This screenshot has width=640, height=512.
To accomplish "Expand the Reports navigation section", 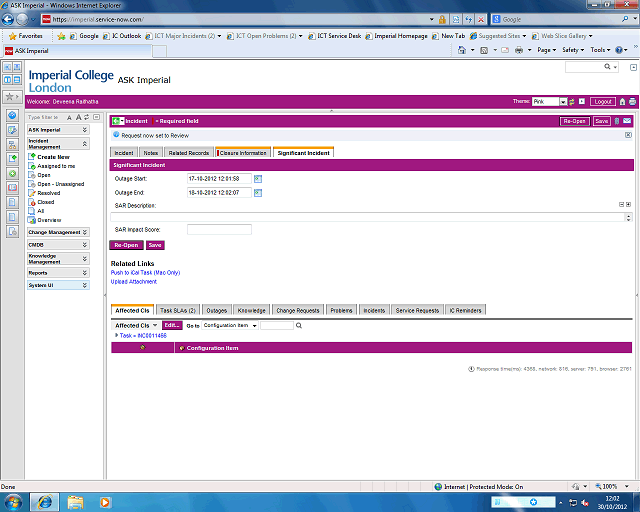I will [84, 273].
